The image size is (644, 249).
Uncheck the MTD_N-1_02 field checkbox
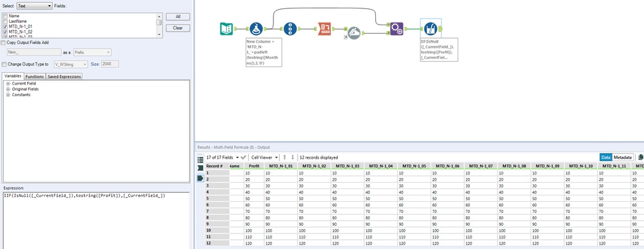5,32
